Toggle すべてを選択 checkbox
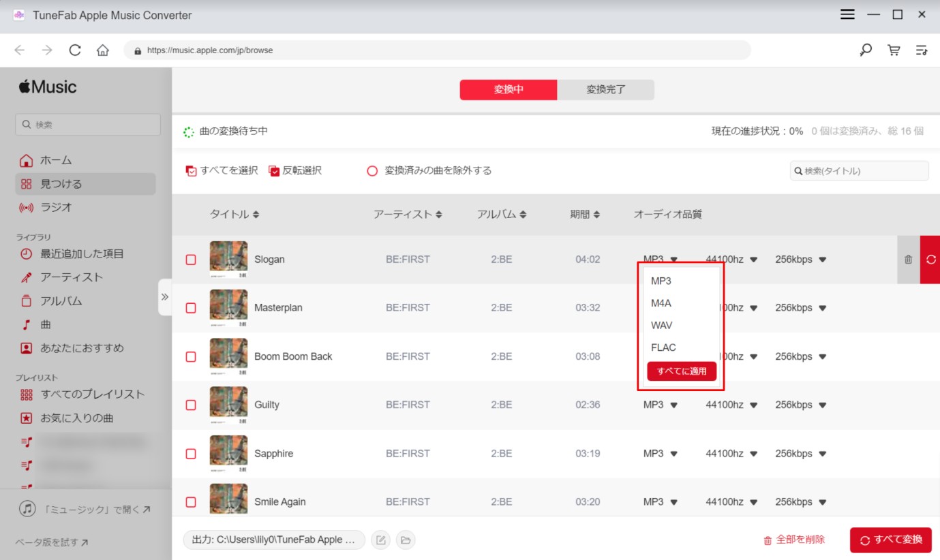This screenshot has height=560, width=940. pyautogui.click(x=191, y=171)
